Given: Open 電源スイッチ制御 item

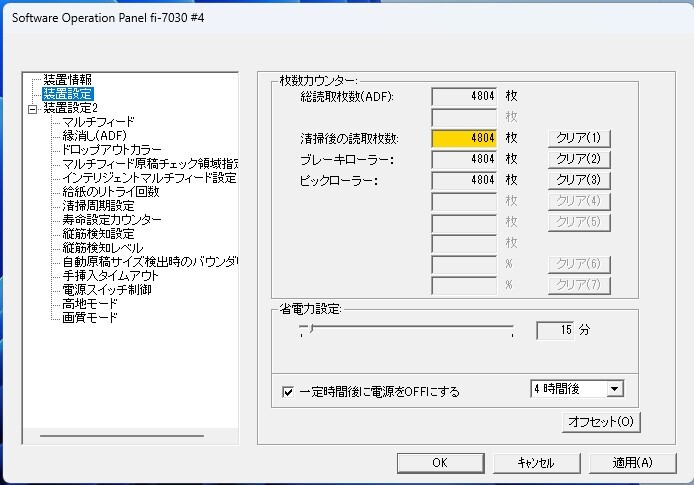Looking at the screenshot, I should point(107,290).
